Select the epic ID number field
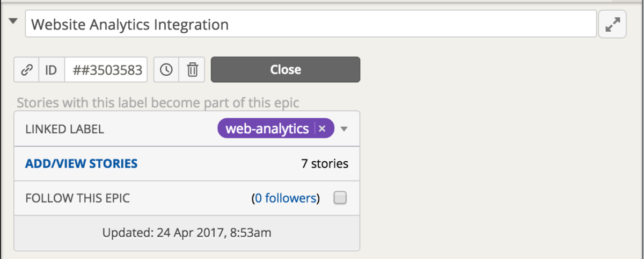The width and height of the screenshot is (644, 259). 106,70
